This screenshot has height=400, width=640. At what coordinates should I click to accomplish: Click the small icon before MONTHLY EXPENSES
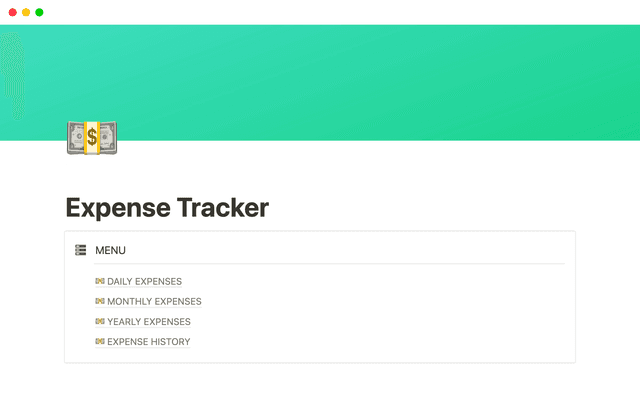pos(100,301)
